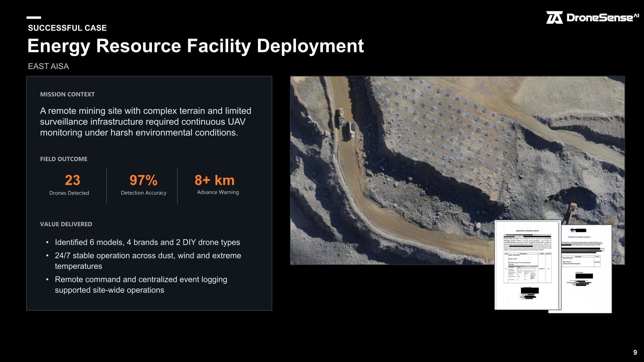
Task: Click the 'Advance Warning' caption
Action: point(218,192)
